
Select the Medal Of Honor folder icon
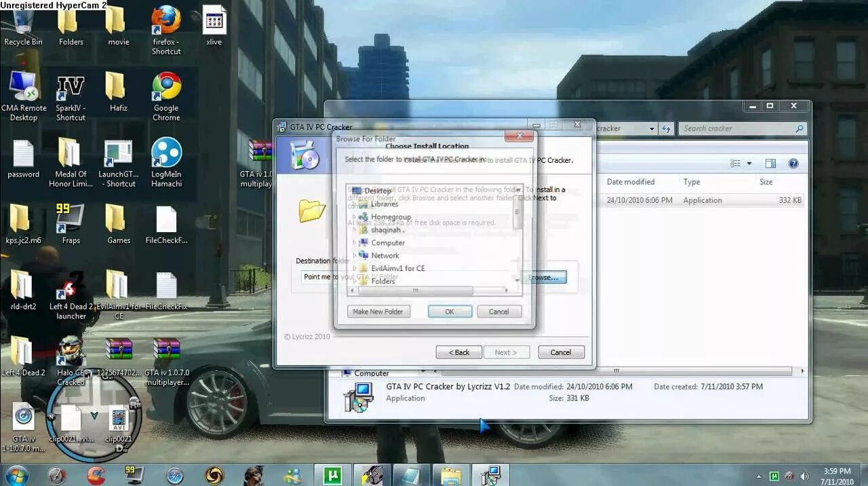[x=71, y=163]
